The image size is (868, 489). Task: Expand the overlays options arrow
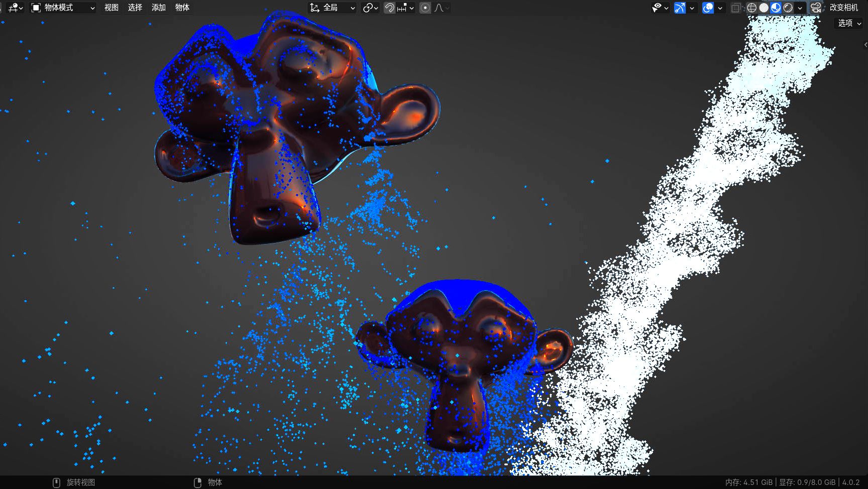coord(720,8)
